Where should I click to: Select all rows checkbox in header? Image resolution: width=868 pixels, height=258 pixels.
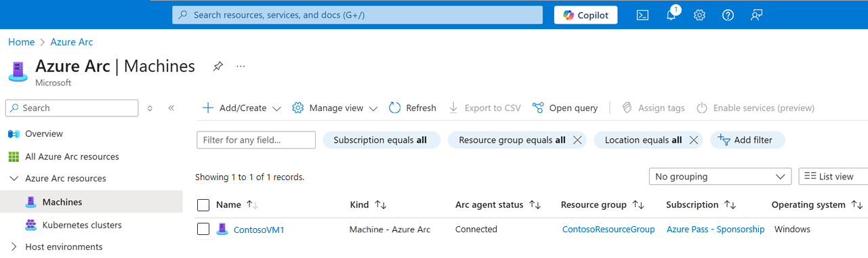[203, 205]
